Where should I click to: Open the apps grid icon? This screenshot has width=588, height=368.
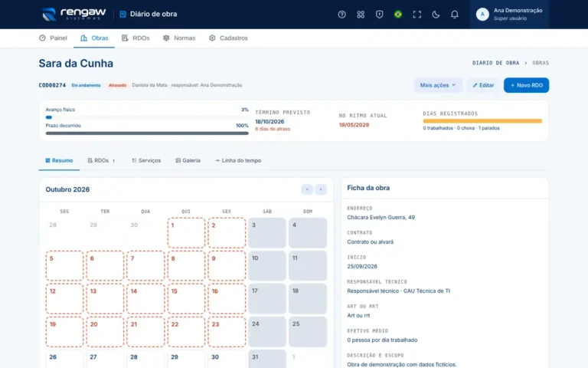(x=361, y=15)
